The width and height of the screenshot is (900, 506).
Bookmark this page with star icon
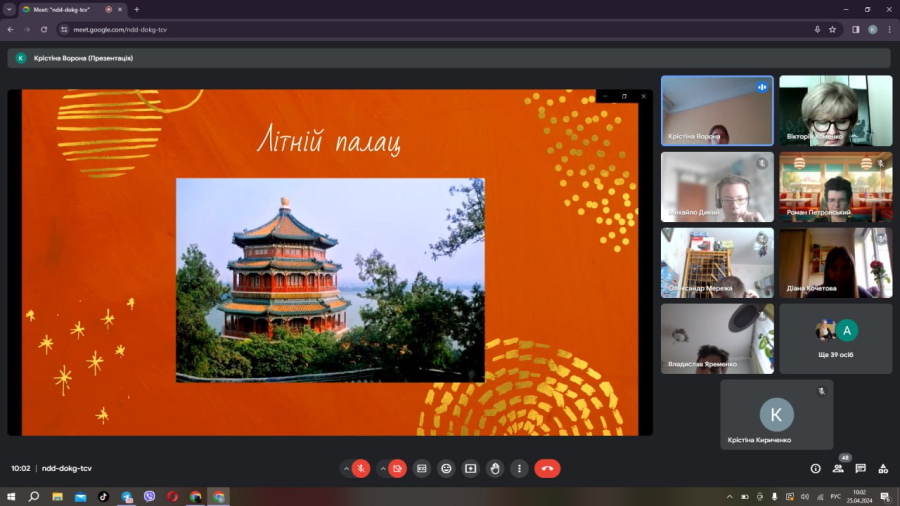(832, 29)
